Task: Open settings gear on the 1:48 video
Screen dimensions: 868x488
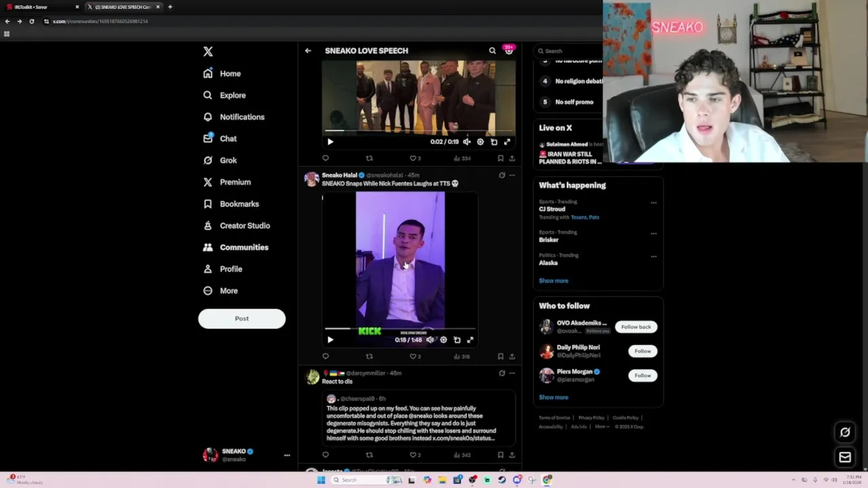Action: (443, 340)
